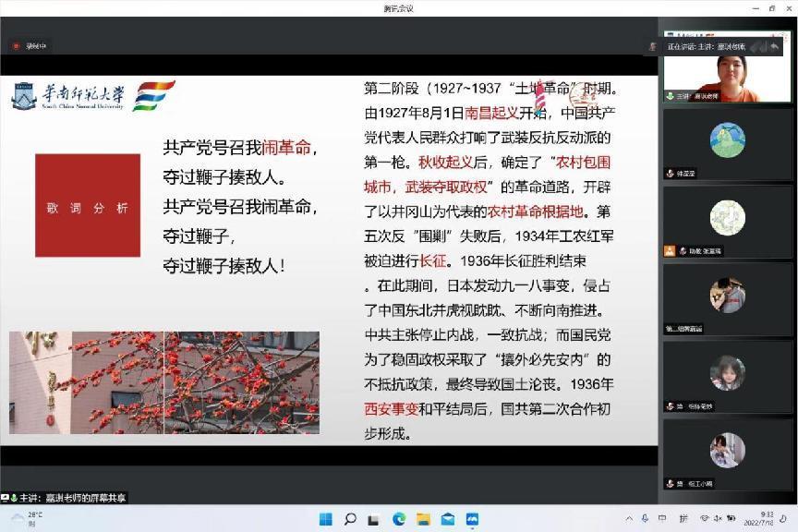Click the red recording indicator icon
The height and width of the screenshot is (532, 798).
16,45
